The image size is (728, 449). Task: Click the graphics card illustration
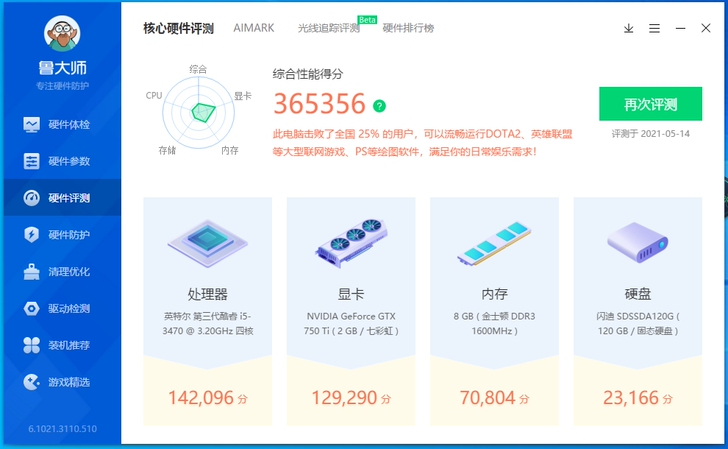351,243
